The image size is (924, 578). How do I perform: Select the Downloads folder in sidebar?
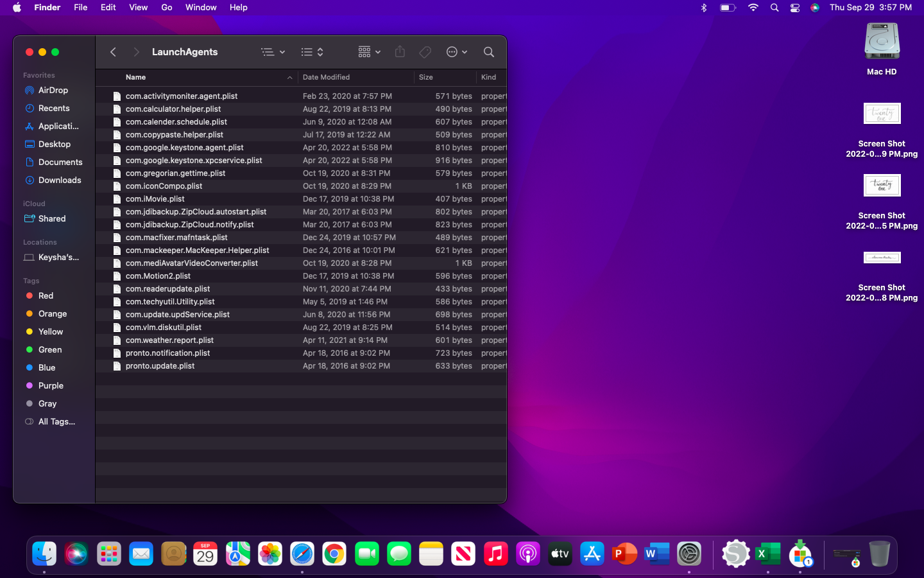pyautogui.click(x=60, y=180)
